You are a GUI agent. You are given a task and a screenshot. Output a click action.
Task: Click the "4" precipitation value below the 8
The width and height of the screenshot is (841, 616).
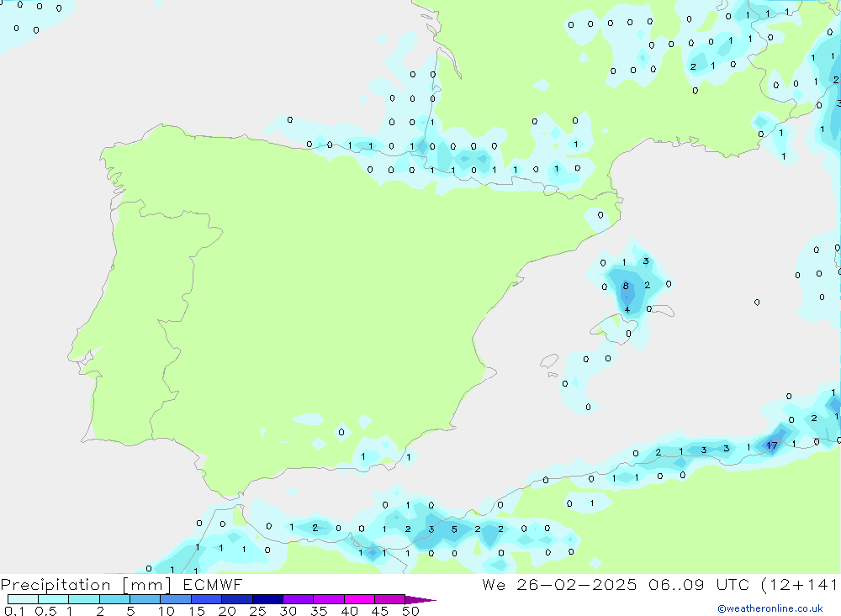click(627, 310)
